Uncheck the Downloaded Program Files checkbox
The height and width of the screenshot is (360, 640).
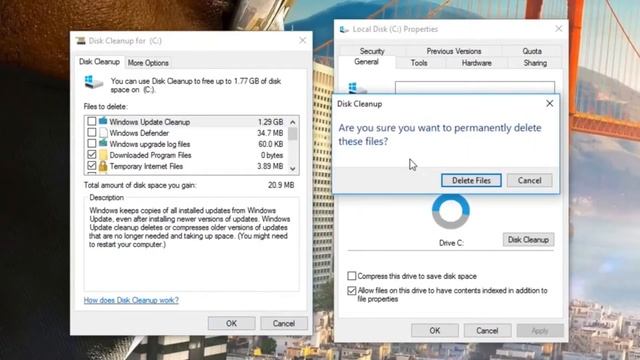(92, 155)
